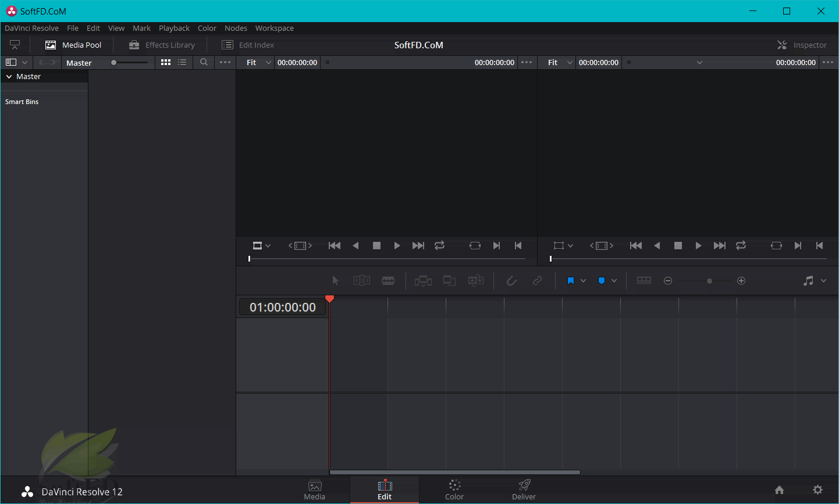Screen dimensions: 839x504
Task: Go to first frame in timeline viewer
Action: (x=636, y=246)
